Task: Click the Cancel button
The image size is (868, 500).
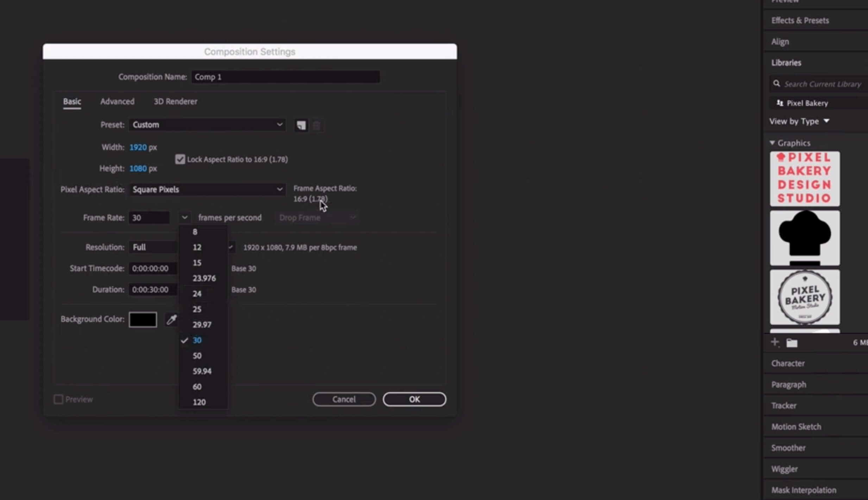Action: pos(344,399)
